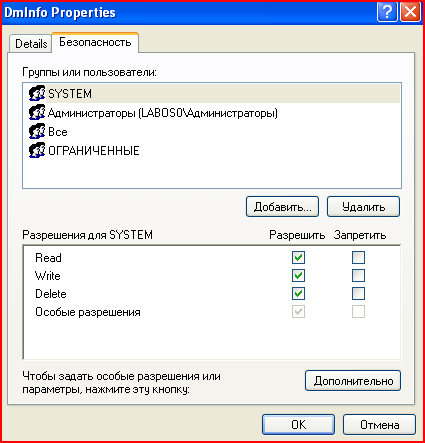The width and height of the screenshot is (425, 443).
Task: Open the title bar help question mark
Action: (387, 12)
